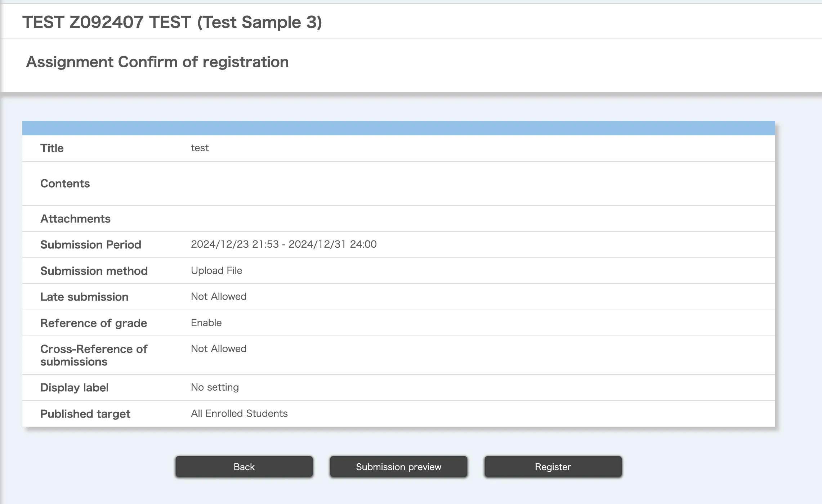Click the submission period date range value

click(x=283, y=244)
